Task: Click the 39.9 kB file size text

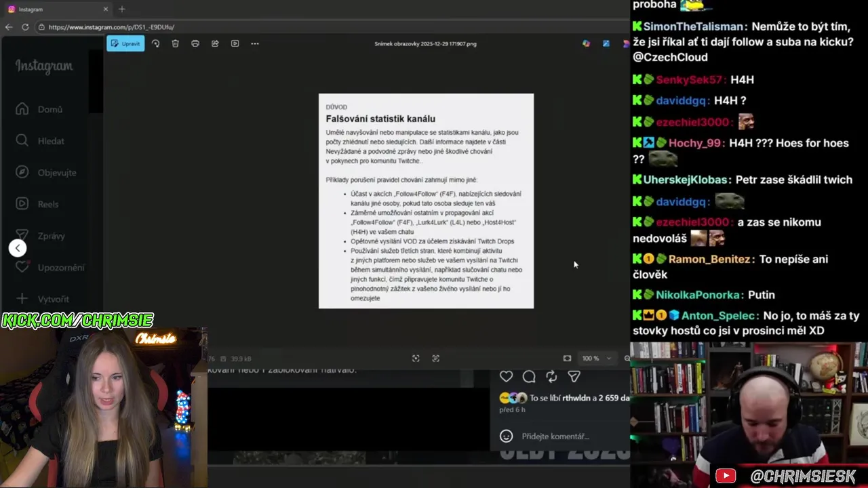Action: click(x=241, y=359)
